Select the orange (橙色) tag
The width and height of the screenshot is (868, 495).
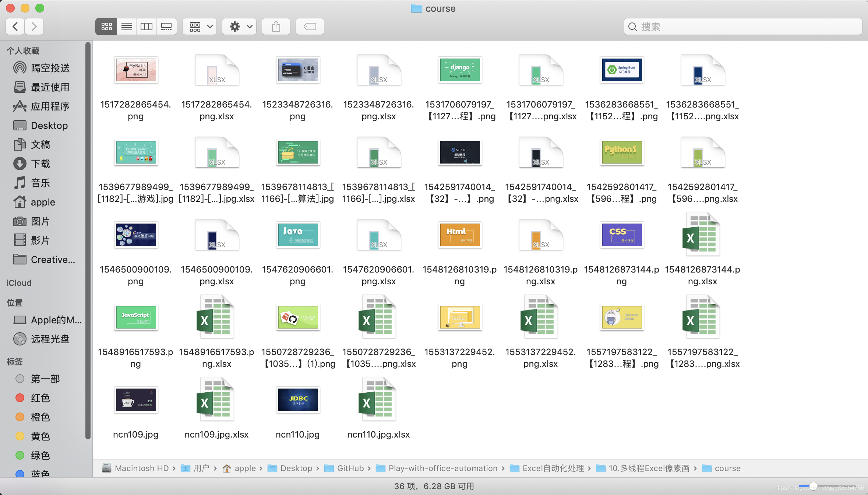pyautogui.click(x=33, y=417)
